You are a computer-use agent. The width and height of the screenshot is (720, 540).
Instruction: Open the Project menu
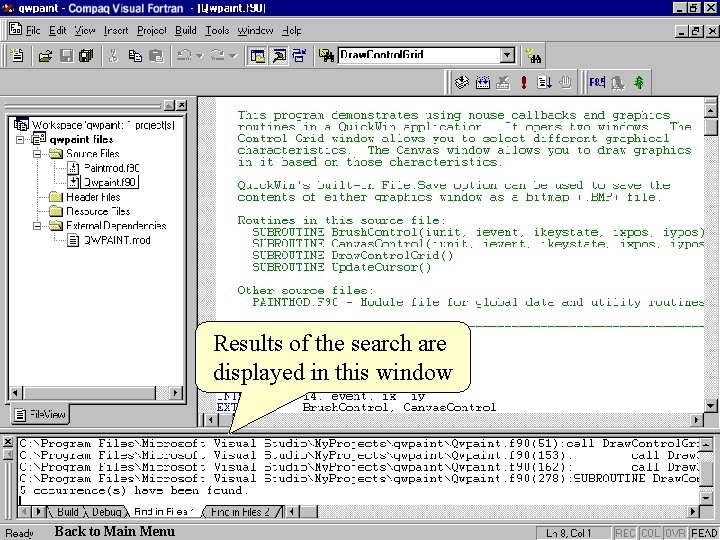tap(152, 30)
